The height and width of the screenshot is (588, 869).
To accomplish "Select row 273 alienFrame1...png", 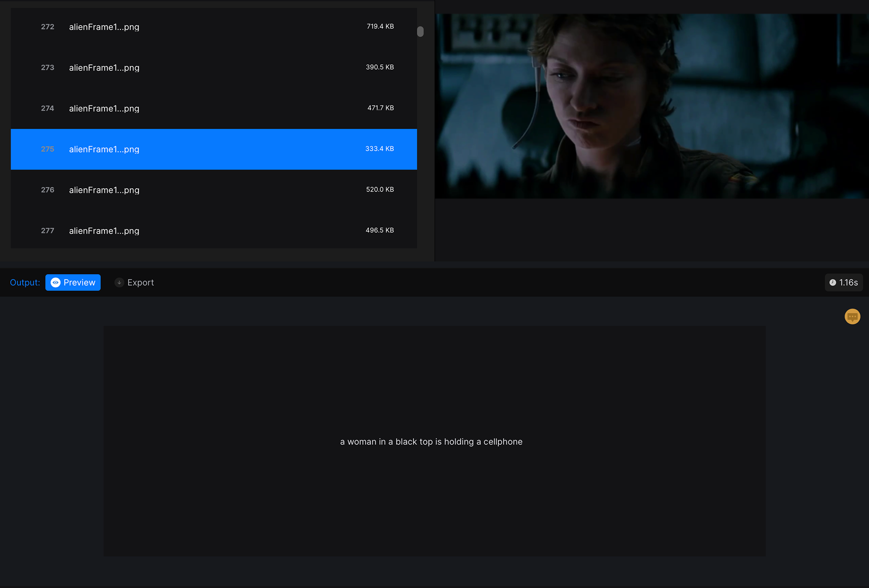I will point(214,67).
